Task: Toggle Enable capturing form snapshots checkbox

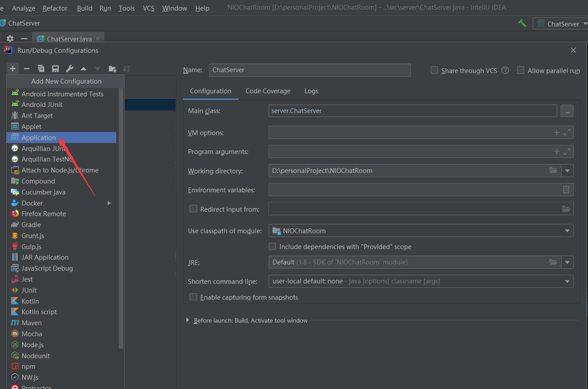Action: pyautogui.click(x=193, y=297)
